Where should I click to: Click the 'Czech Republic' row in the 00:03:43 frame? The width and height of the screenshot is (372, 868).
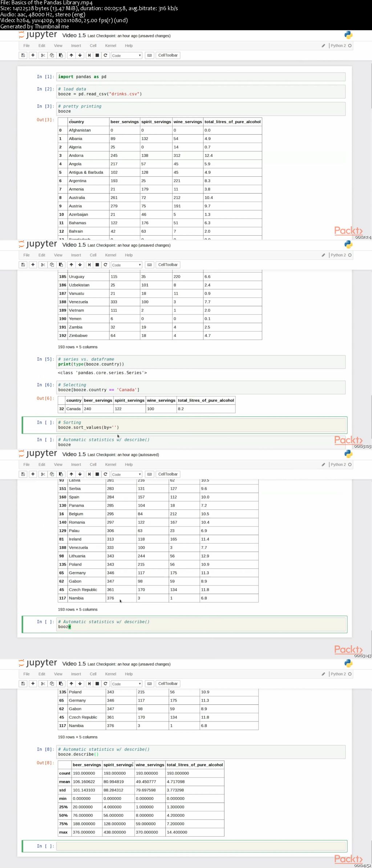tap(158, 590)
